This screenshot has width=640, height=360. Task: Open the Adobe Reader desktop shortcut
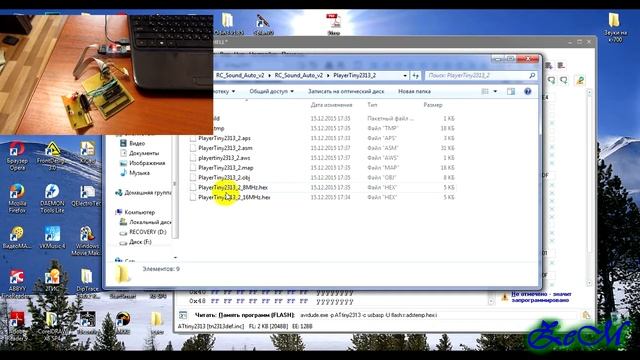click(17, 325)
